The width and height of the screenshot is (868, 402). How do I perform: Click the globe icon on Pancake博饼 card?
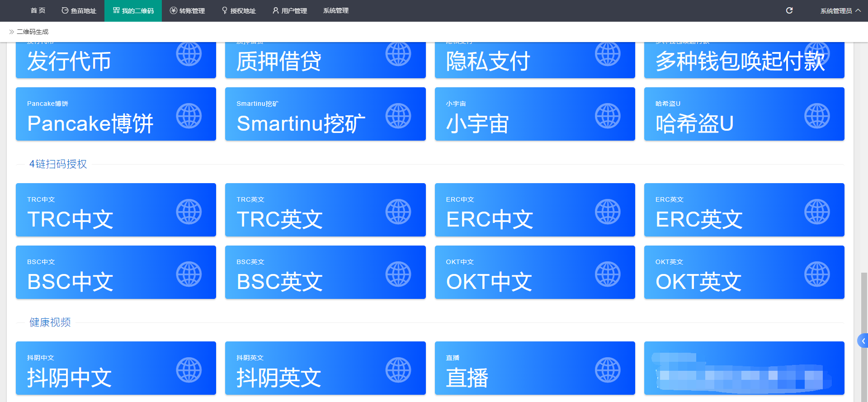tap(189, 116)
